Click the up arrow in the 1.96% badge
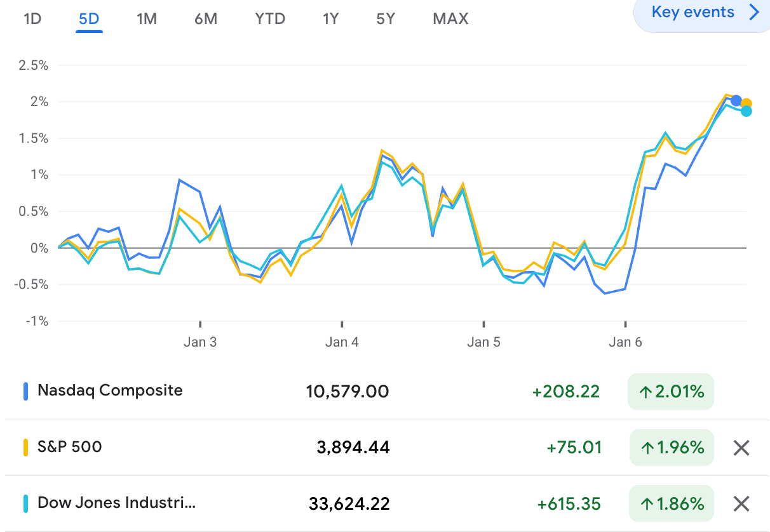Viewport: 770px width, 532px height. click(647, 448)
